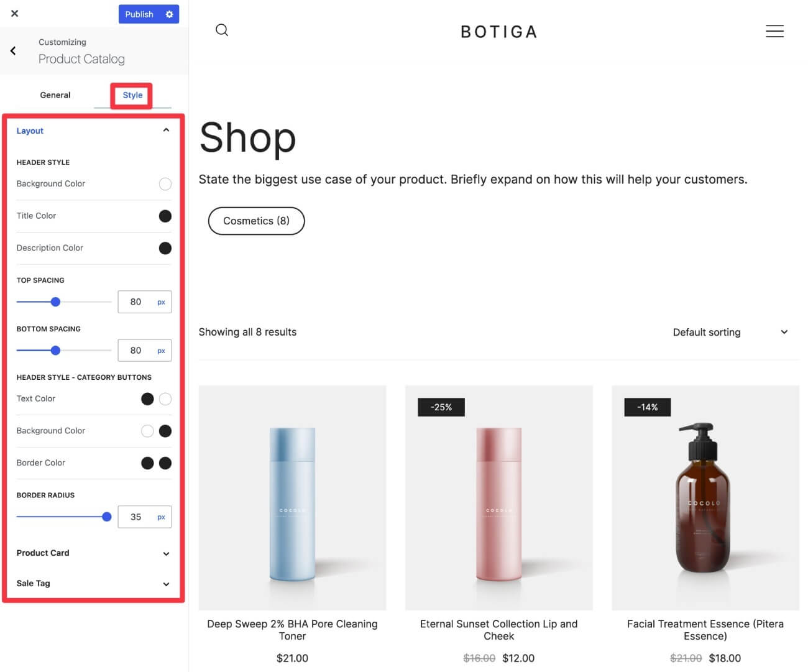Click the struck-through $21.00 price
The width and height of the screenshot is (808, 672).
tap(686, 658)
